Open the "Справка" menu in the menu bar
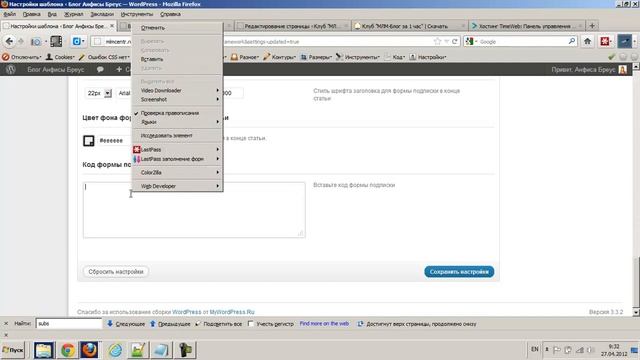Viewport: 640px width, 360px height. tap(170, 14)
